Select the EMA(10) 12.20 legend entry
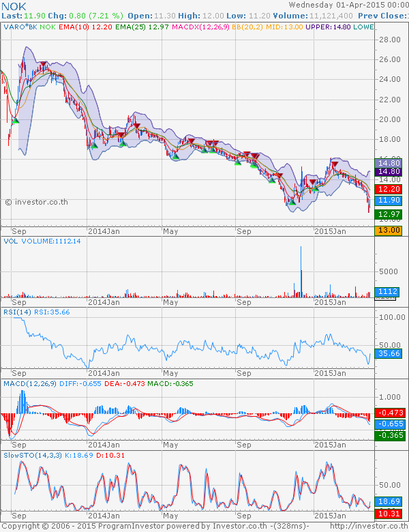 [84, 27]
